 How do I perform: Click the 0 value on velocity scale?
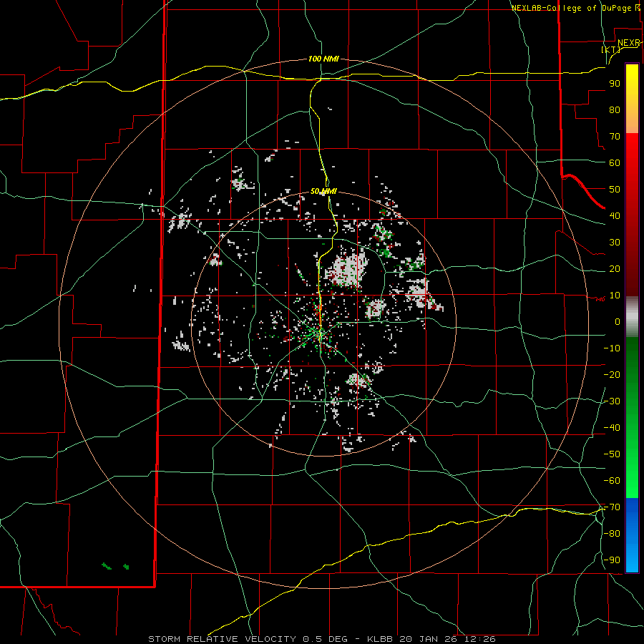[618, 322]
